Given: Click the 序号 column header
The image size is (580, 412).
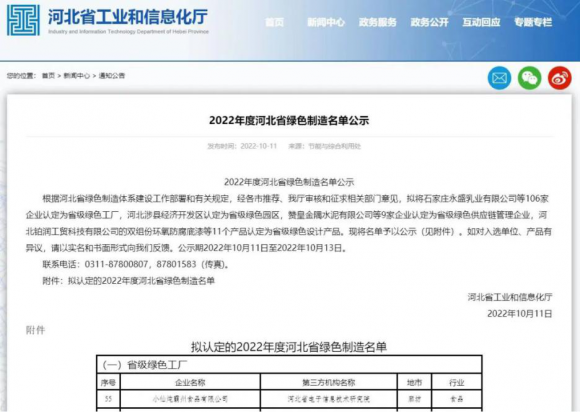Looking at the screenshot, I should [108, 382].
